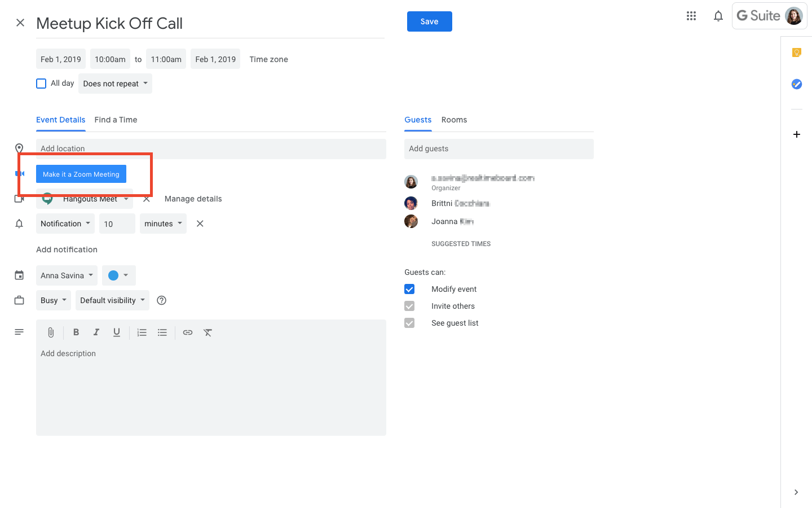Toggle italic formatting in description

tap(96, 332)
